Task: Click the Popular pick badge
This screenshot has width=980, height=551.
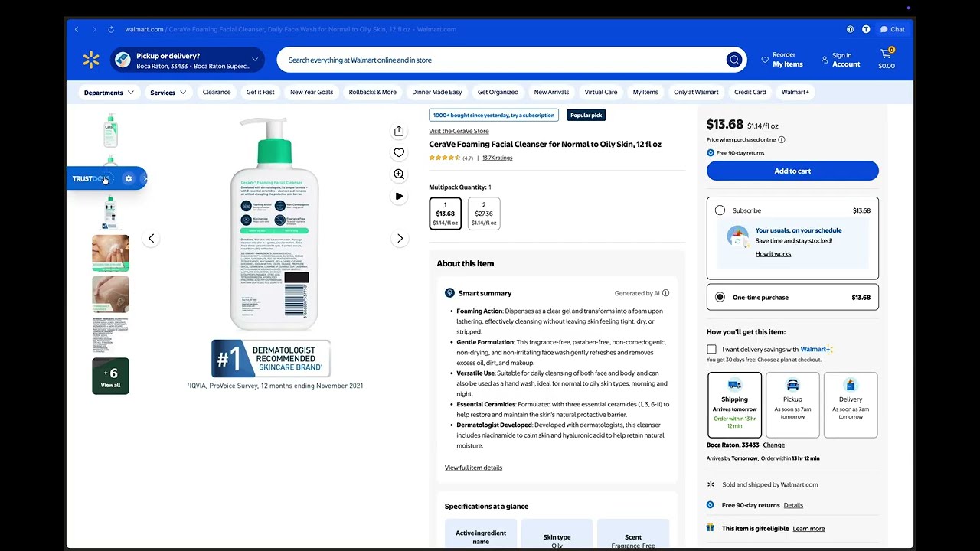Action: 586,115
